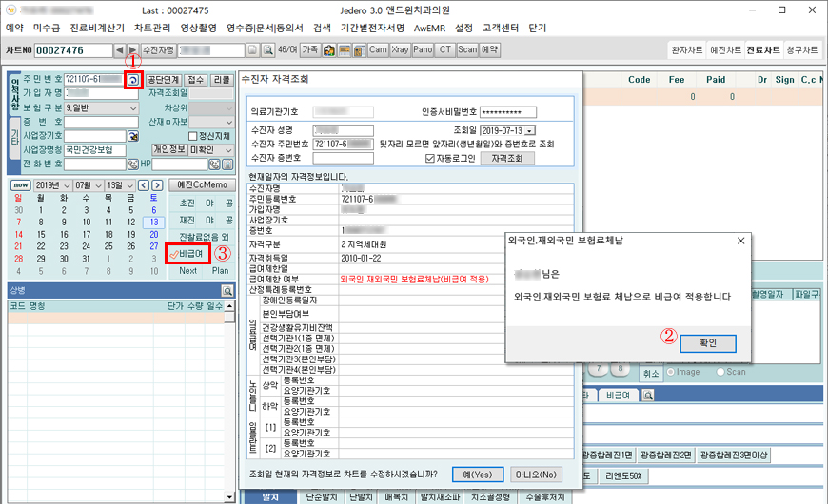Switch to the 청구차트 tab
Viewport: 828px width, 504px height.
point(800,48)
